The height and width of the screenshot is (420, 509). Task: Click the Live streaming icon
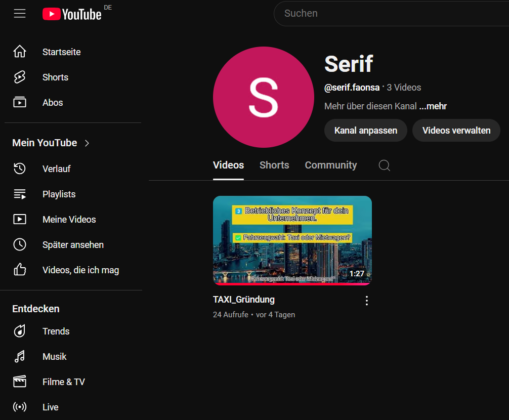pos(20,407)
